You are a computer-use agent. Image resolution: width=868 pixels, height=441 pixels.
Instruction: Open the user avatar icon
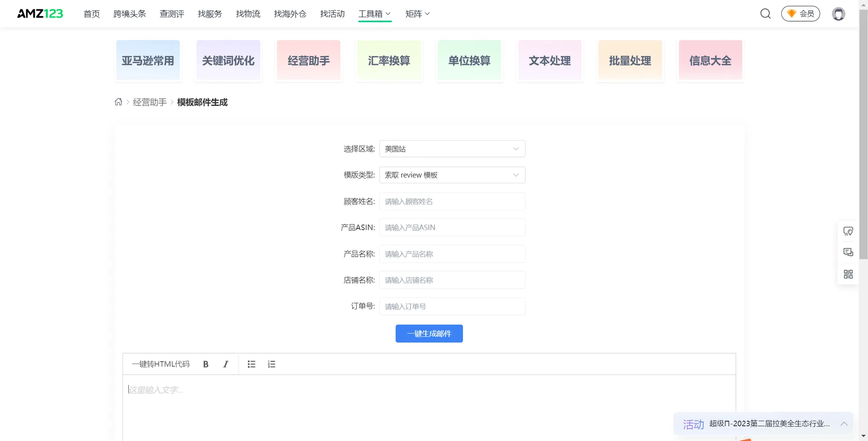tap(839, 14)
